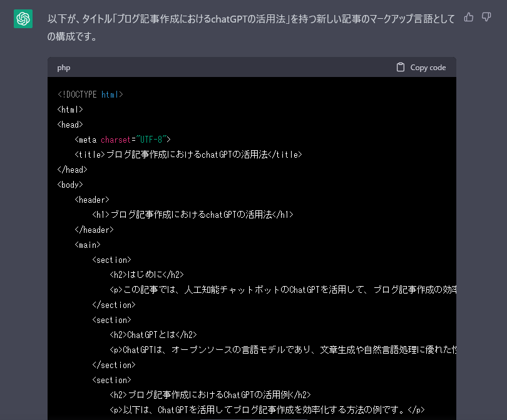Click the <h2> line ending 活用例
This screenshot has width=507, height=420.
point(210,395)
